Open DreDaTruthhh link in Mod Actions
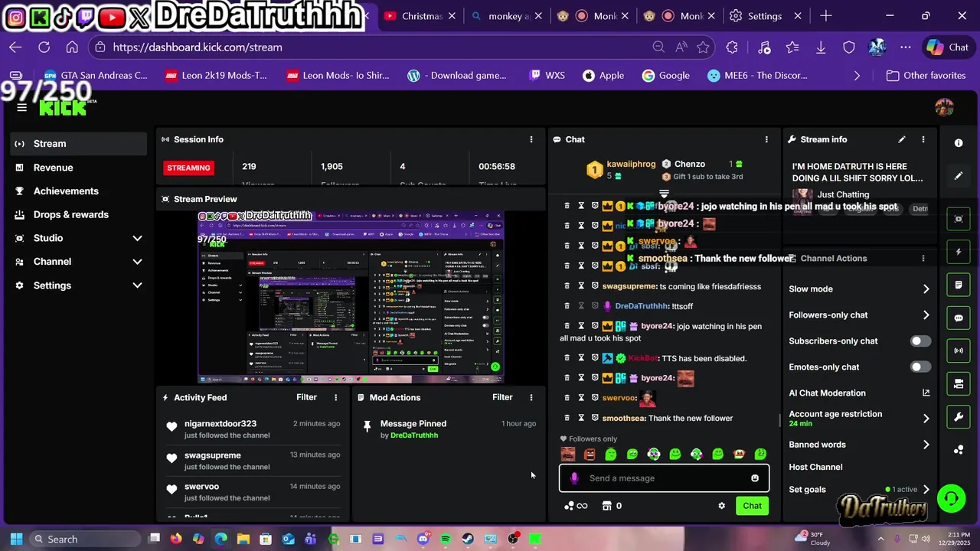 point(414,435)
